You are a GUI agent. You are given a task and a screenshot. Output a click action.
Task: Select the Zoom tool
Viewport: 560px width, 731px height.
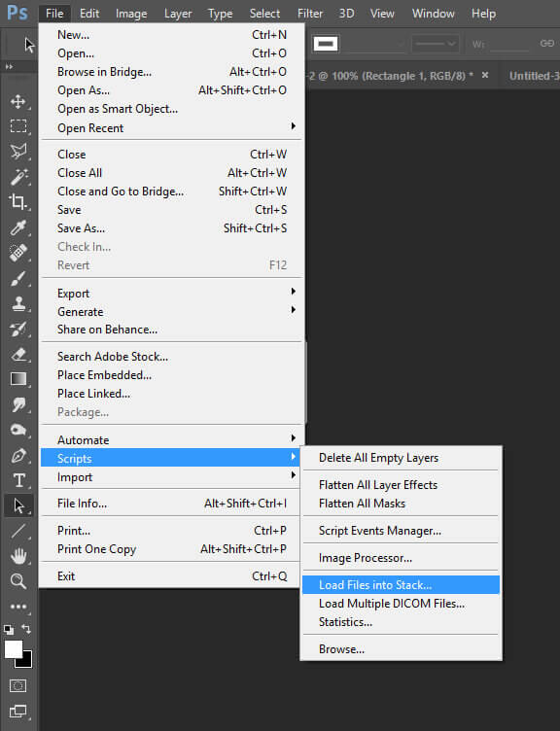coord(18,581)
